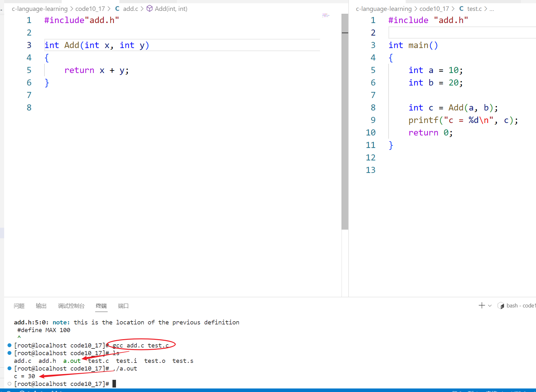Open the 调试控制台 debug console tab
This screenshot has width=536, height=392.
click(x=71, y=306)
